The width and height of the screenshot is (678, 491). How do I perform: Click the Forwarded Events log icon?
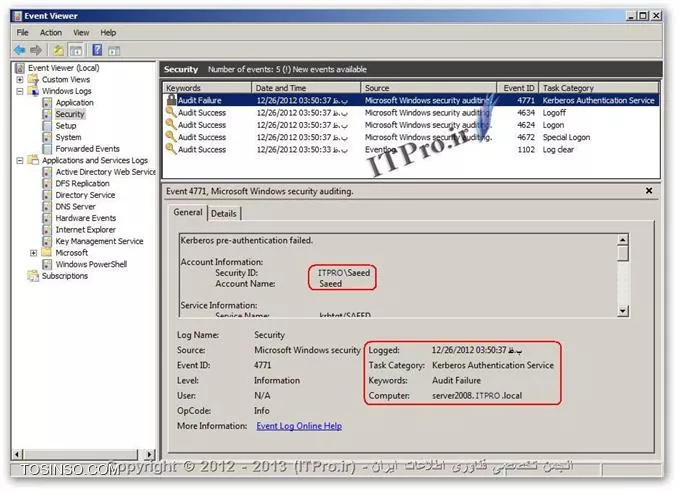coord(48,149)
